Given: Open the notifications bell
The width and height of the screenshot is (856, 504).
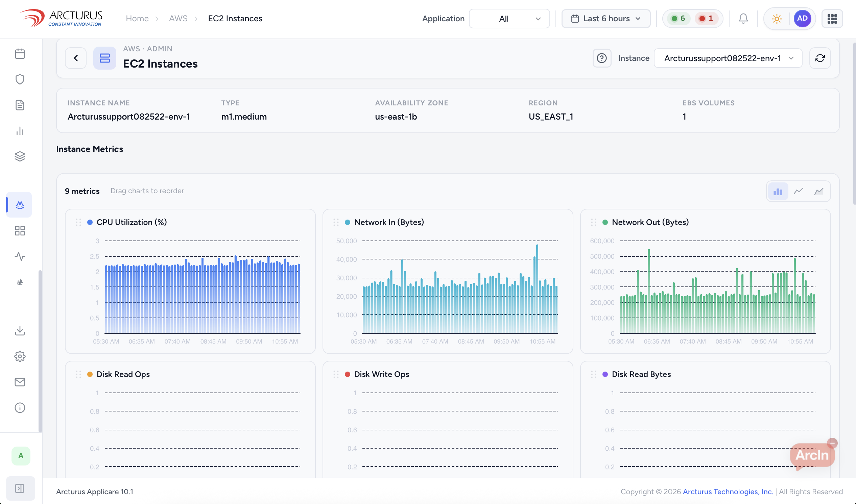Looking at the screenshot, I should point(743,18).
